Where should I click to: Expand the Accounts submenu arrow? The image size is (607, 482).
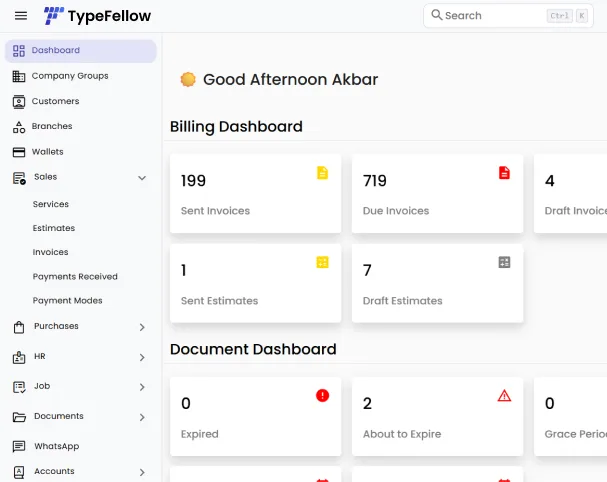pos(142,472)
